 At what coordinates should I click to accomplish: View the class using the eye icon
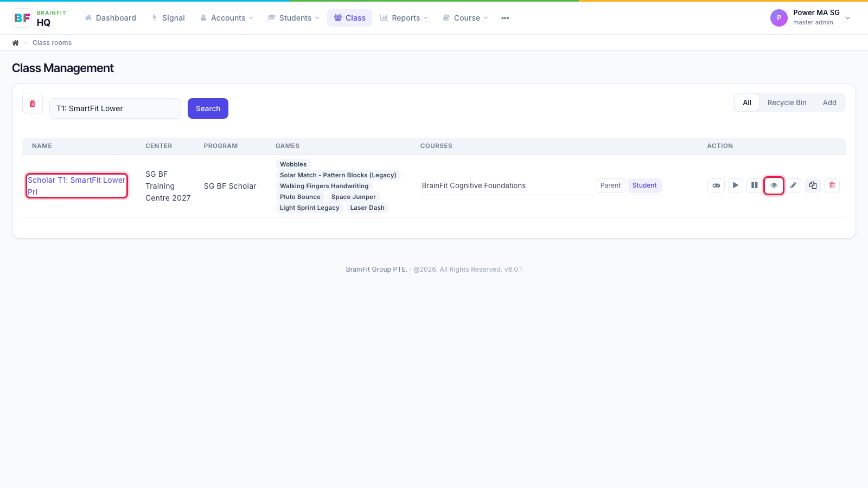(x=774, y=185)
